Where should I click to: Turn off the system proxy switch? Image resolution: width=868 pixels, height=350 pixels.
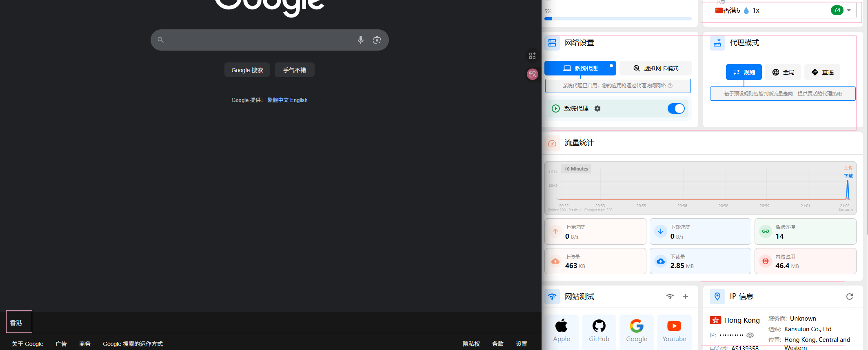click(x=676, y=109)
